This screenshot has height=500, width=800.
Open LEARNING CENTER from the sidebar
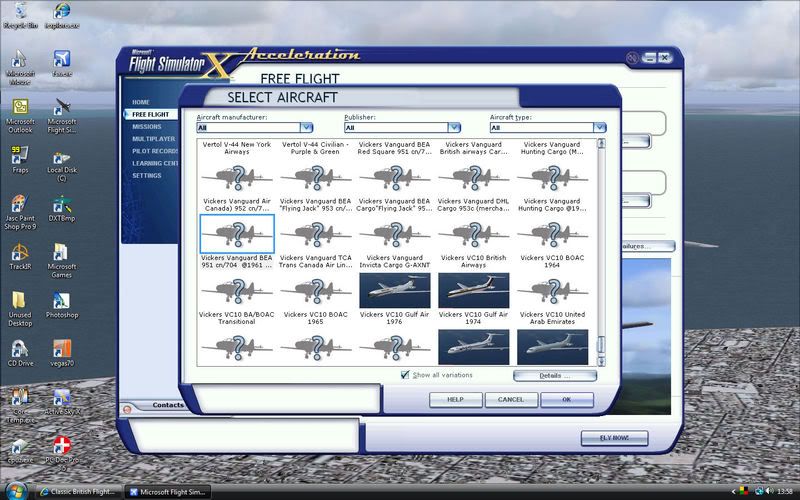(x=155, y=163)
